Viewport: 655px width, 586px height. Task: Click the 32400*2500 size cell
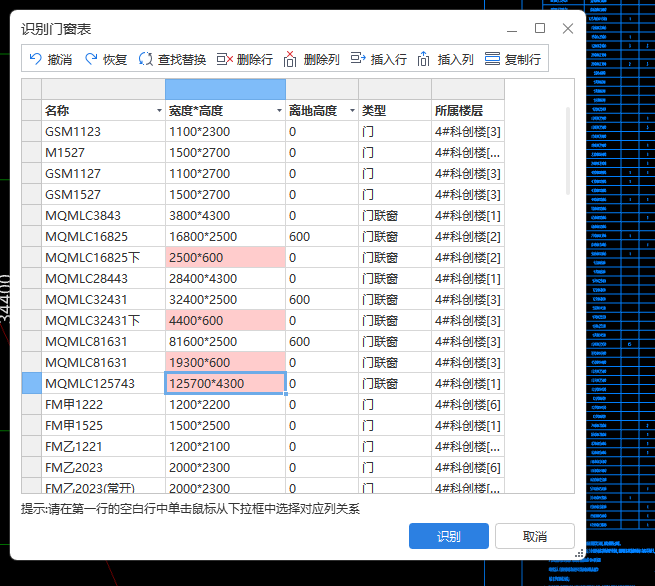(x=226, y=299)
